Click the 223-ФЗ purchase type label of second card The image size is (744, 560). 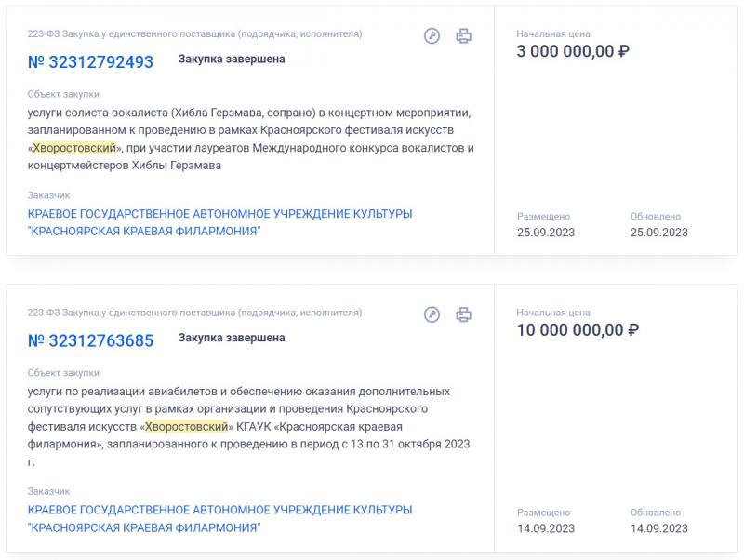point(194,313)
